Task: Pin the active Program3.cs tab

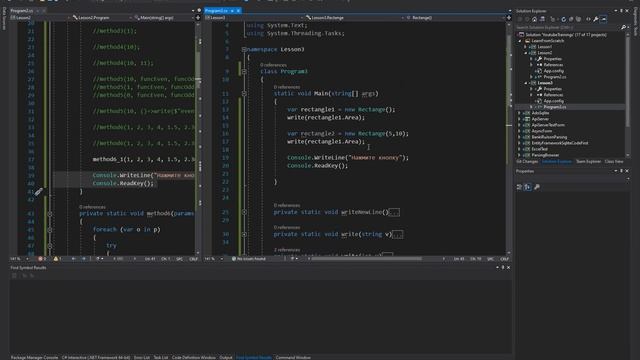Action: coord(232,11)
